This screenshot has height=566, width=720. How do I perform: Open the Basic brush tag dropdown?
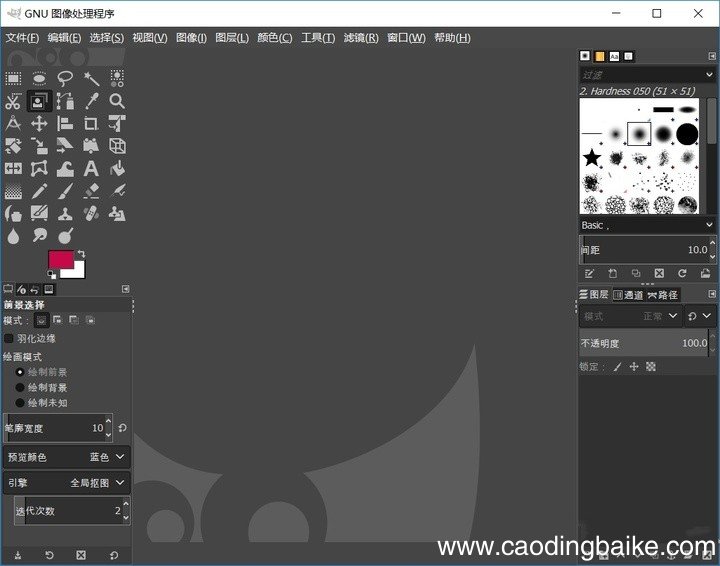point(647,225)
